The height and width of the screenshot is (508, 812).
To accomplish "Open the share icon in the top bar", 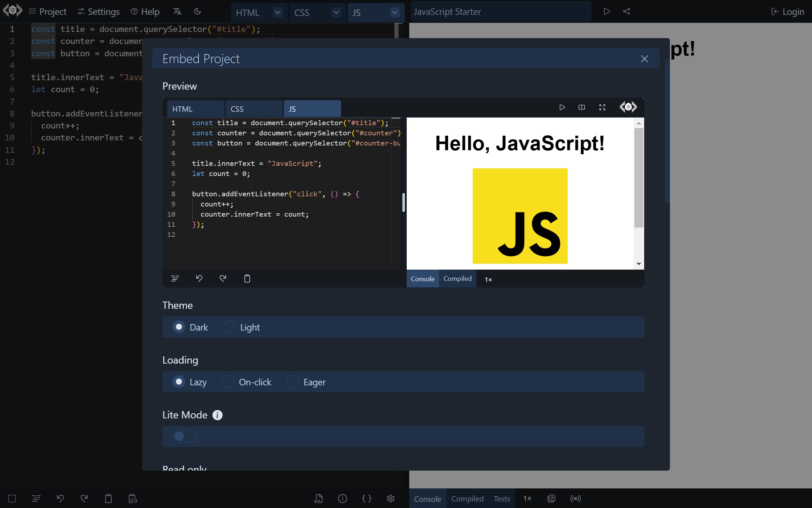I will (x=627, y=11).
